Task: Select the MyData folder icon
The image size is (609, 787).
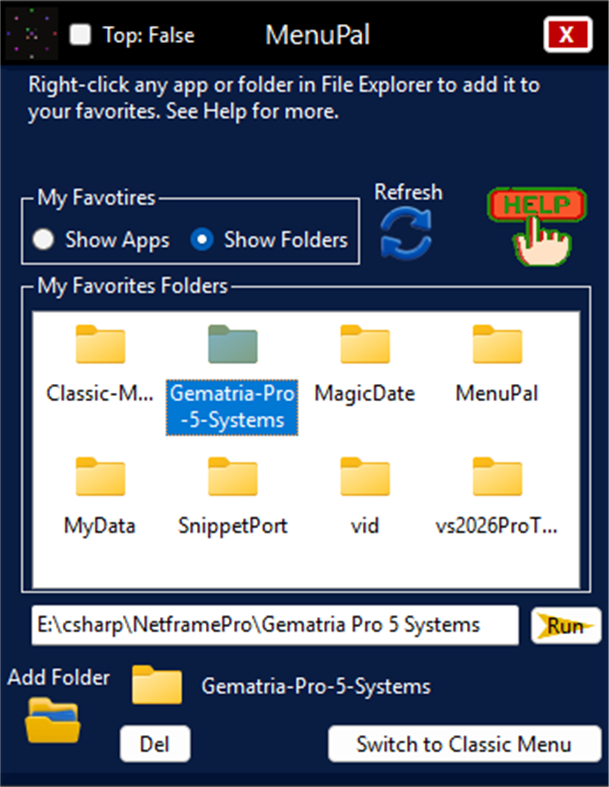Action: tap(100, 477)
